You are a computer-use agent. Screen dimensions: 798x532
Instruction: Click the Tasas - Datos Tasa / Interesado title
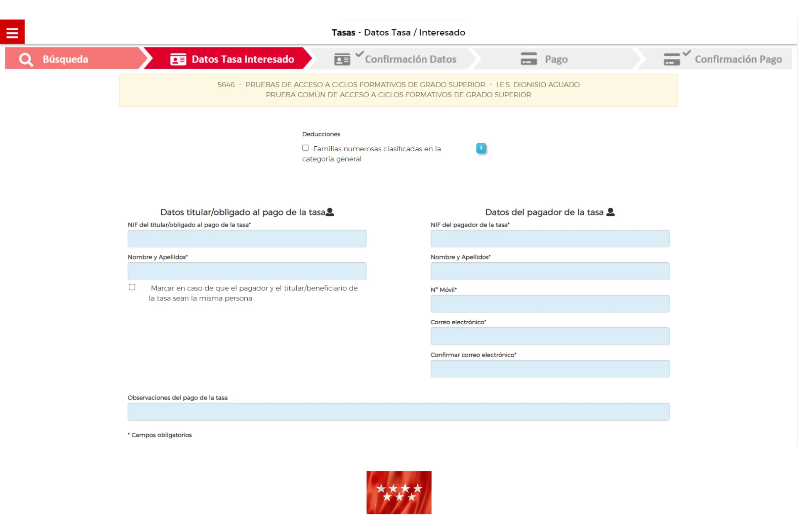coord(398,32)
